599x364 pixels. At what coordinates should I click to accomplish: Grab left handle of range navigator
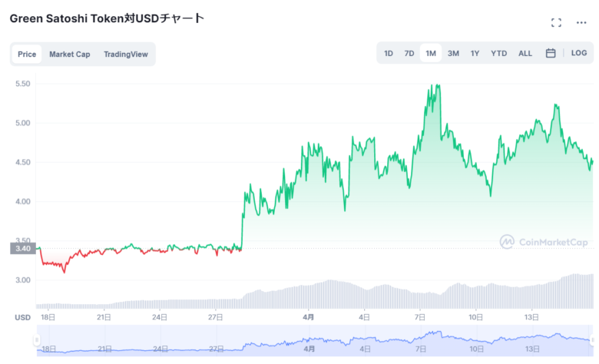(x=37, y=339)
